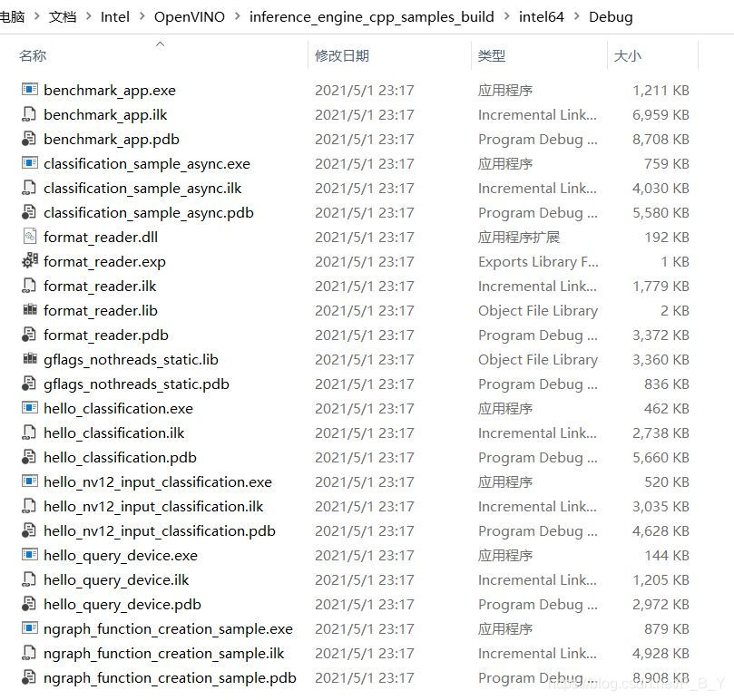Expand the chevron after Intel in path
Screen dimensions: 734x700
[x=142, y=16]
